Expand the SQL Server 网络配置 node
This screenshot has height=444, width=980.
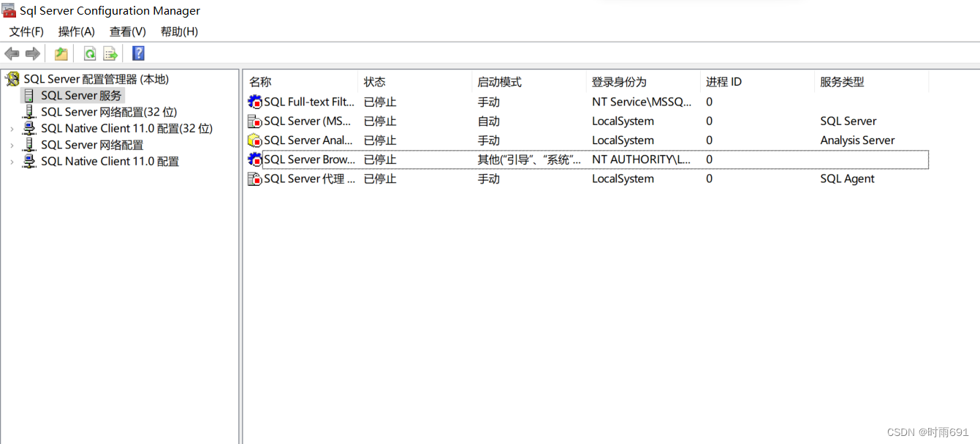12,145
